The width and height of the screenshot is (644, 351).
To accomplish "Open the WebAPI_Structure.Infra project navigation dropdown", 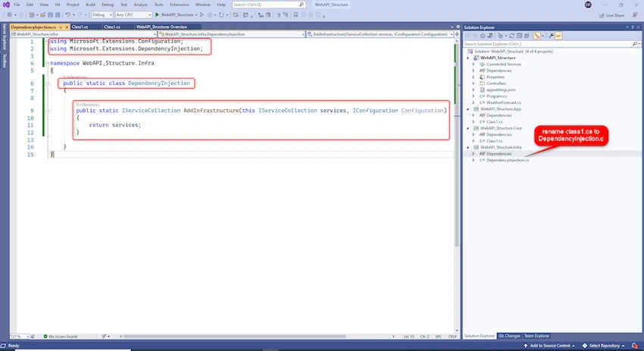I will (83, 34).
